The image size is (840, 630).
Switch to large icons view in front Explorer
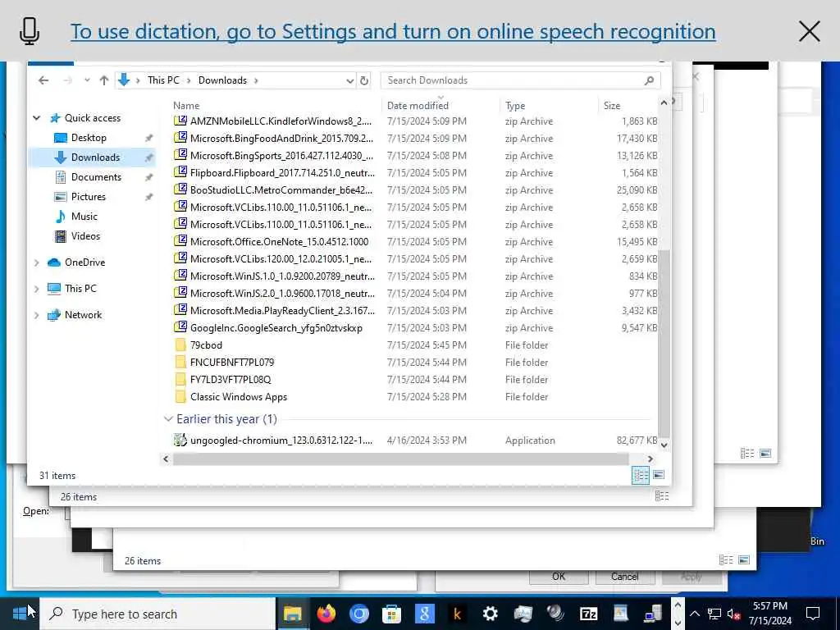(659, 475)
